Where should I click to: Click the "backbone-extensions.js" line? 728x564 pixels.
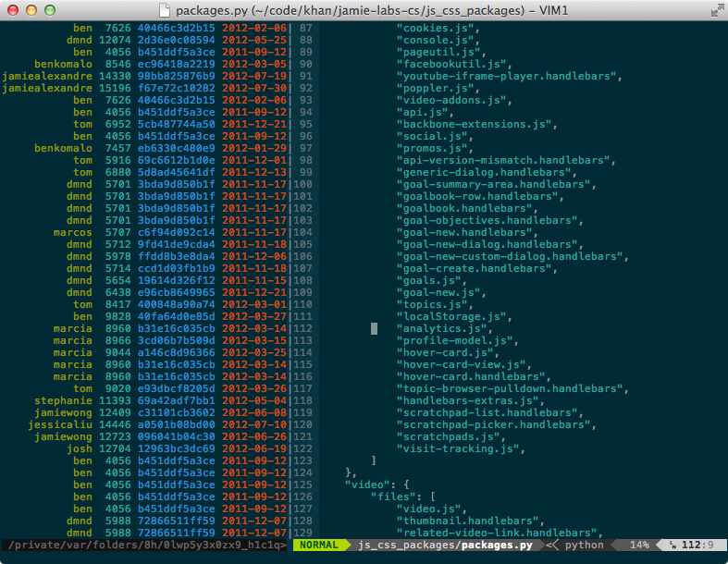[x=476, y=125]
